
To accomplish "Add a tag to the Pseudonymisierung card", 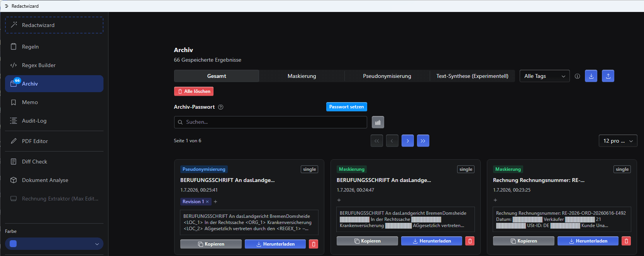I will coord(215,202).
